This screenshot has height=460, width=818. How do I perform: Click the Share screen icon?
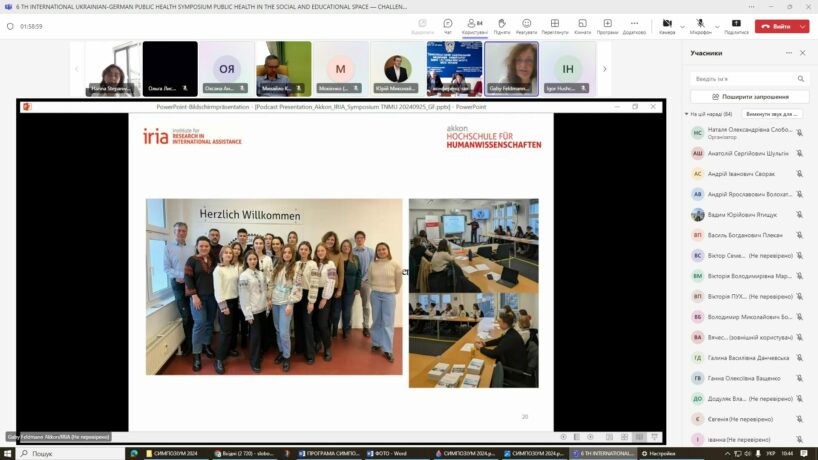click(x=736, y=25)
